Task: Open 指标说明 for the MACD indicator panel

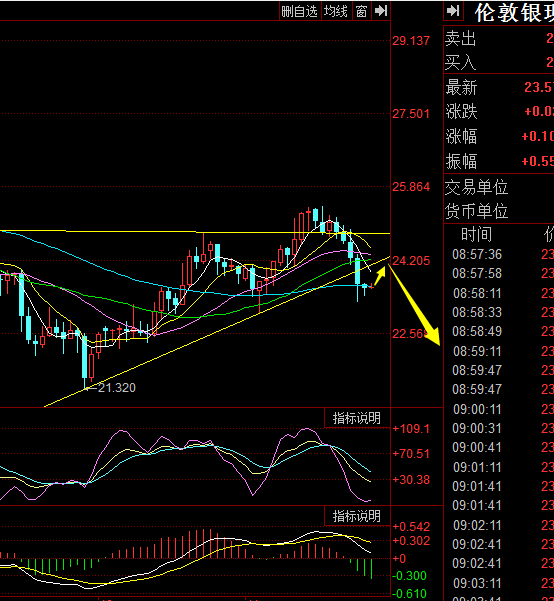Action: click(x=357, y=516)
